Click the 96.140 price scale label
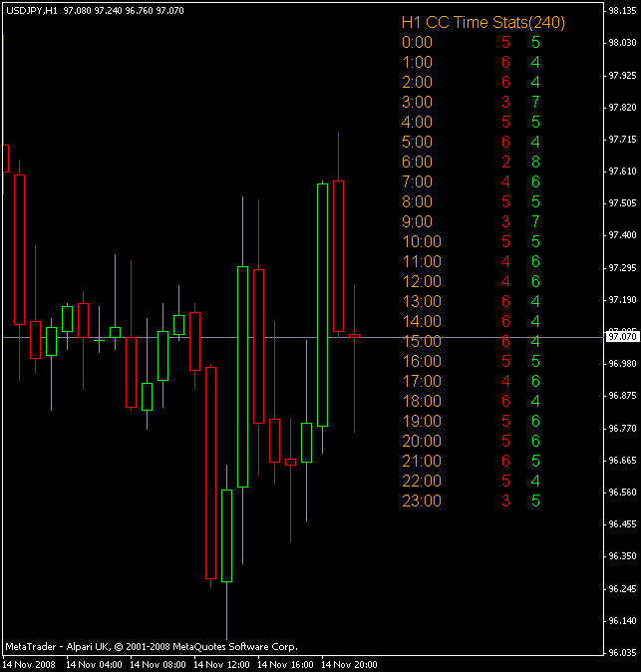Viewport: 641px width, 672px height. pos(623,620)
